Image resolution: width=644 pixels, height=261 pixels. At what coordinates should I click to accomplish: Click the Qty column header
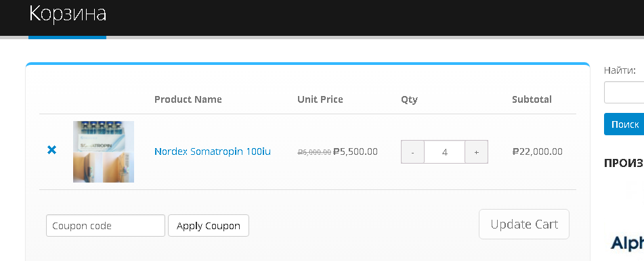coord(409,99)
